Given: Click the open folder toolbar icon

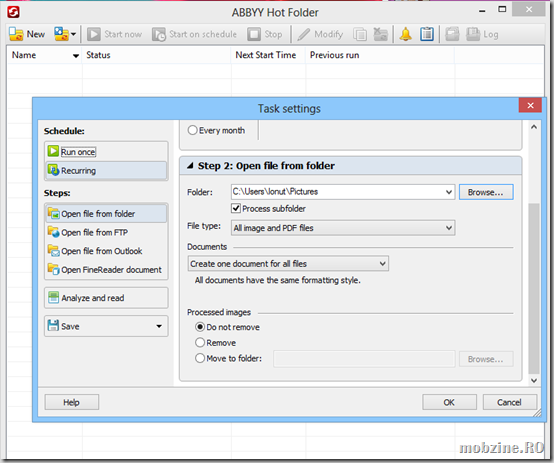Looking at the screenshot, I should [452, 34].
